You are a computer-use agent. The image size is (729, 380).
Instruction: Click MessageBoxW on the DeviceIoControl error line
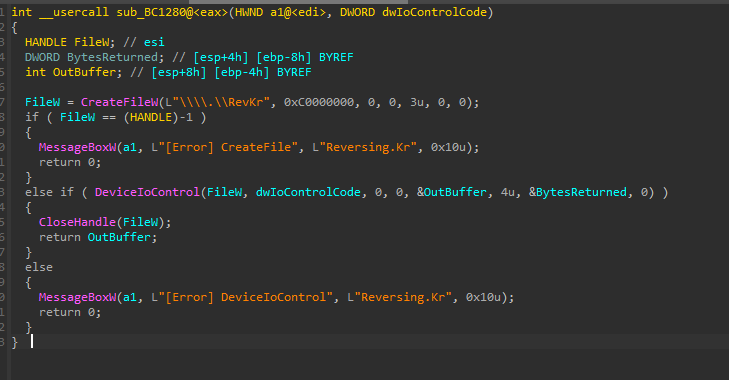[x=78, y=297]
